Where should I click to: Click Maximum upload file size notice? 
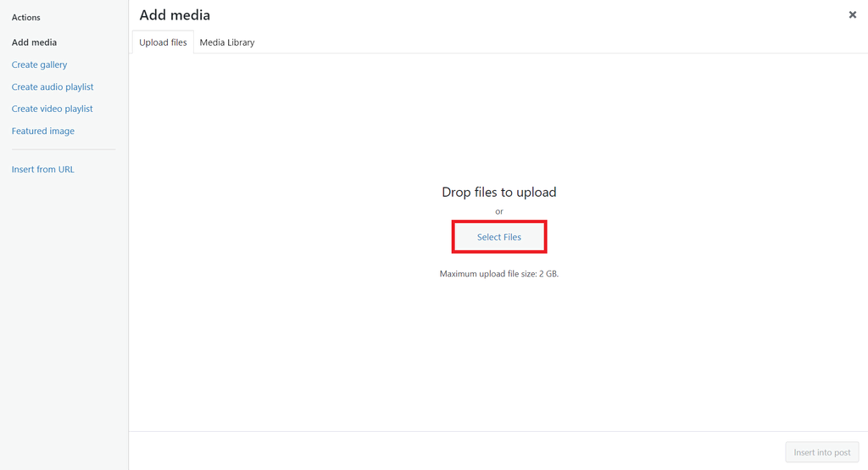(498, 273)
